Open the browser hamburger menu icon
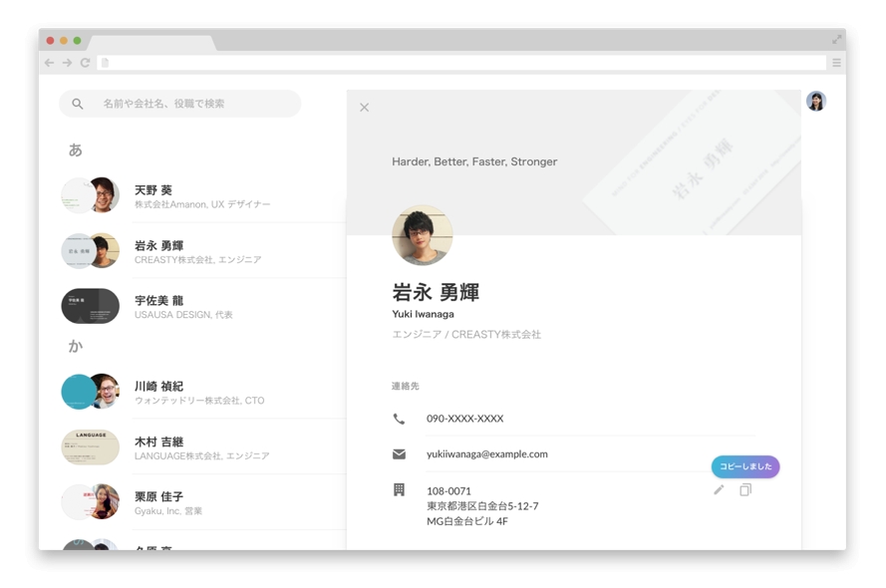This screenshot has height=588, width=886. click(837, 62)
